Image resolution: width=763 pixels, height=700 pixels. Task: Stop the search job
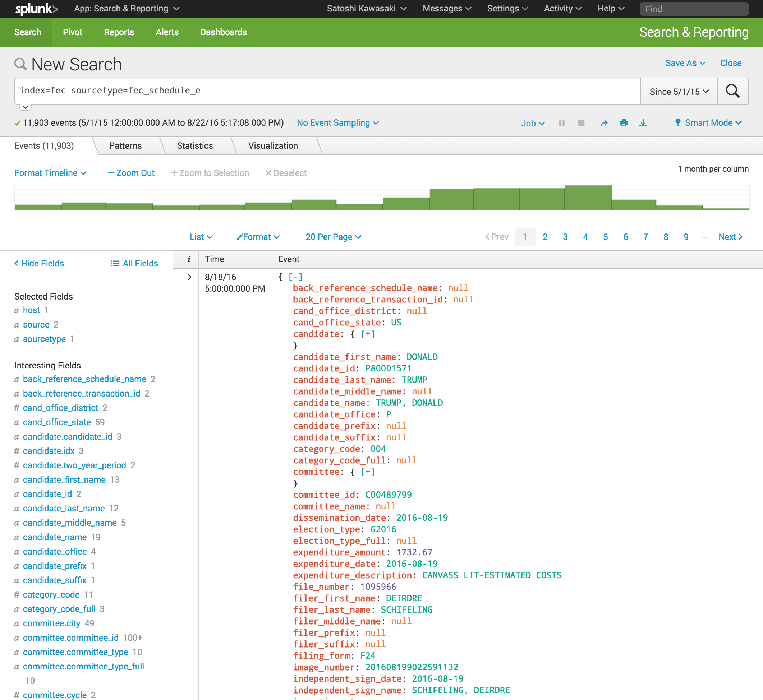coord(581,123)
